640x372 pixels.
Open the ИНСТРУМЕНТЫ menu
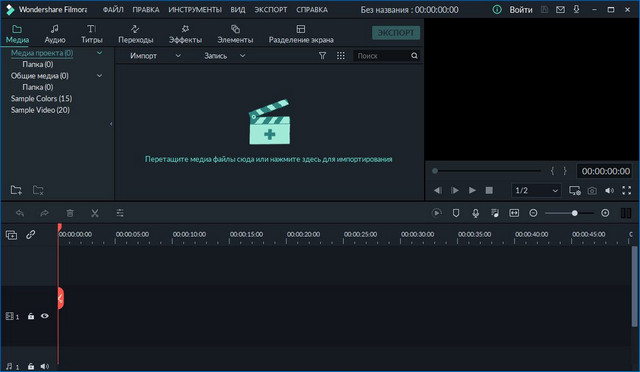click(x=195, y=9)
